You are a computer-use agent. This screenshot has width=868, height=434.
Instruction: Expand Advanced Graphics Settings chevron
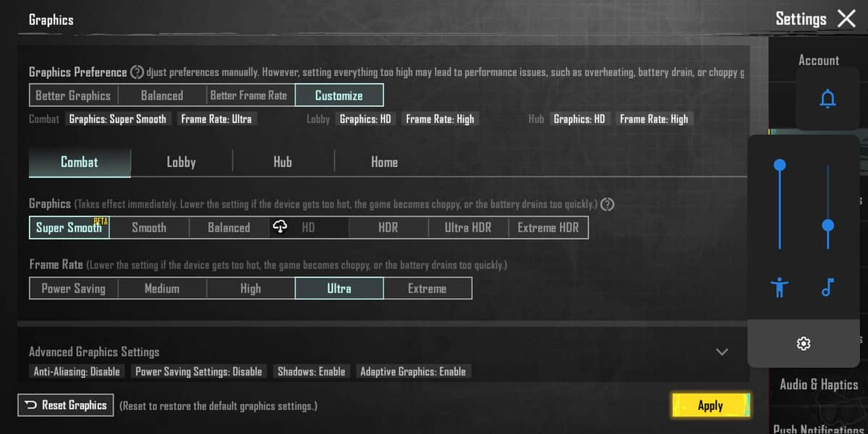(x=721, y=352)
